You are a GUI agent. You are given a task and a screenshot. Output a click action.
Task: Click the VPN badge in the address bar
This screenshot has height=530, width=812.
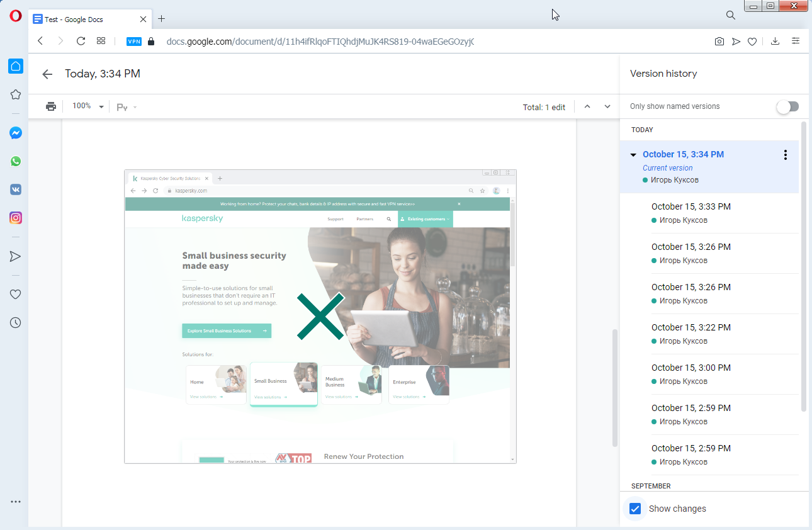pyautogui.click(x=134, y=42)
